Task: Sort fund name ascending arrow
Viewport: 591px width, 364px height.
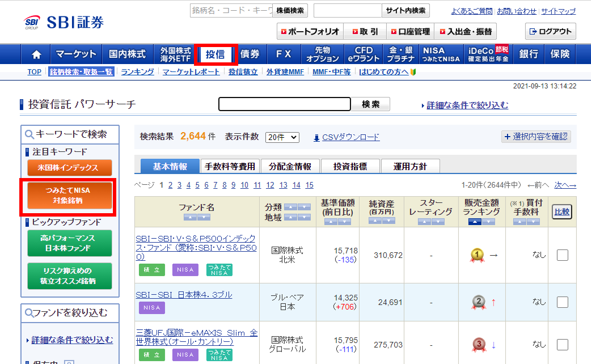Action: point(191,217)
